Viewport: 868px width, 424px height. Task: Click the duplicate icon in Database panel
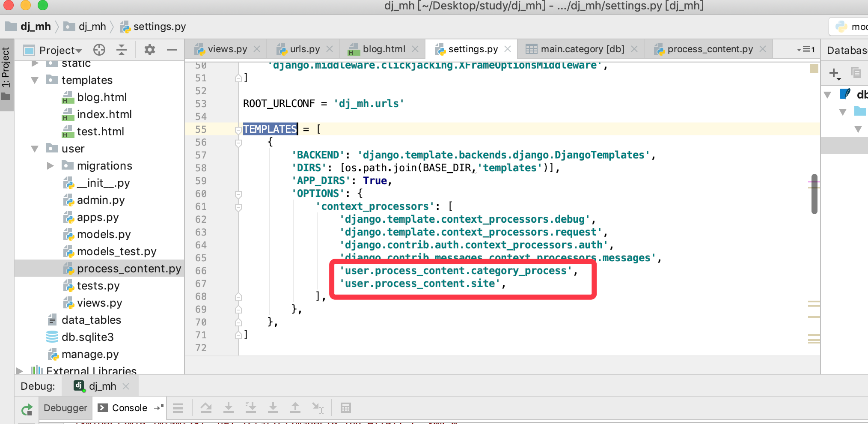tap(856, 72)
